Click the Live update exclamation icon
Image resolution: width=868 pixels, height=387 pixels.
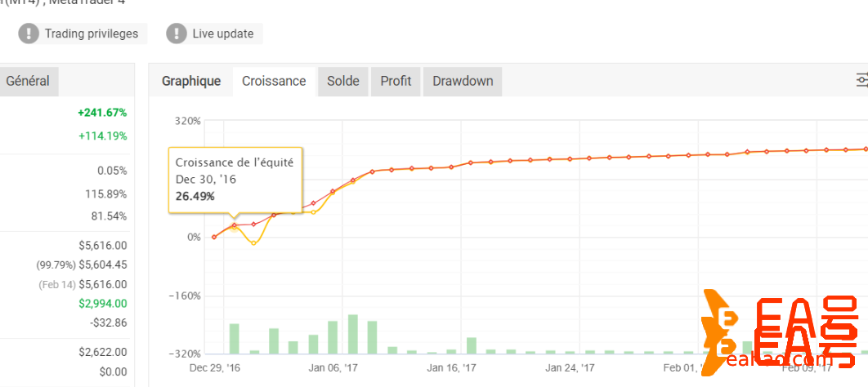(x=177, y=33)
